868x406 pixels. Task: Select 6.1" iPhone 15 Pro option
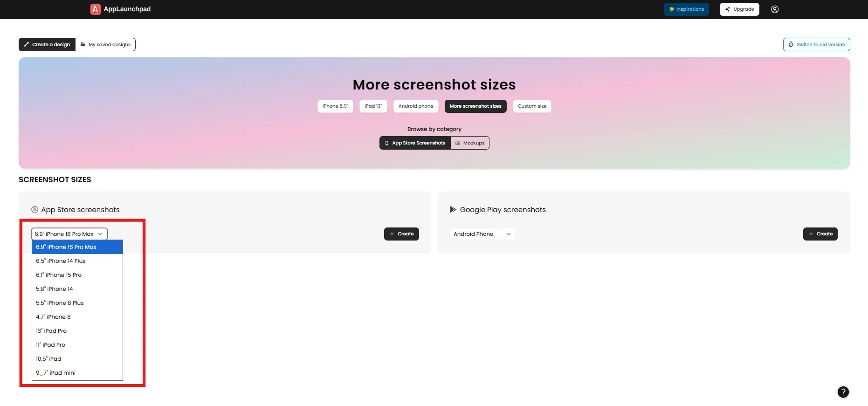(77, 275)
